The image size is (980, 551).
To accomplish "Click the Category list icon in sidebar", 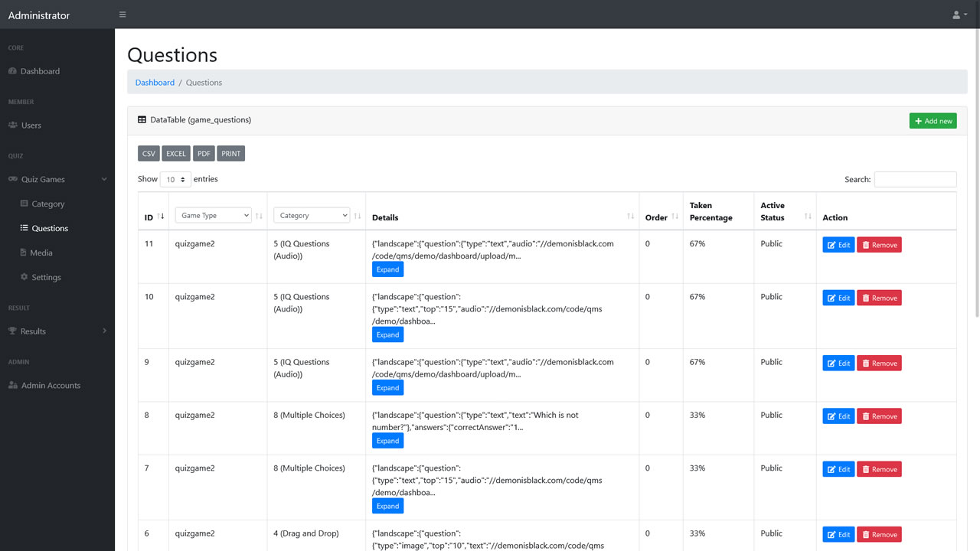I will tap(24, 204).
